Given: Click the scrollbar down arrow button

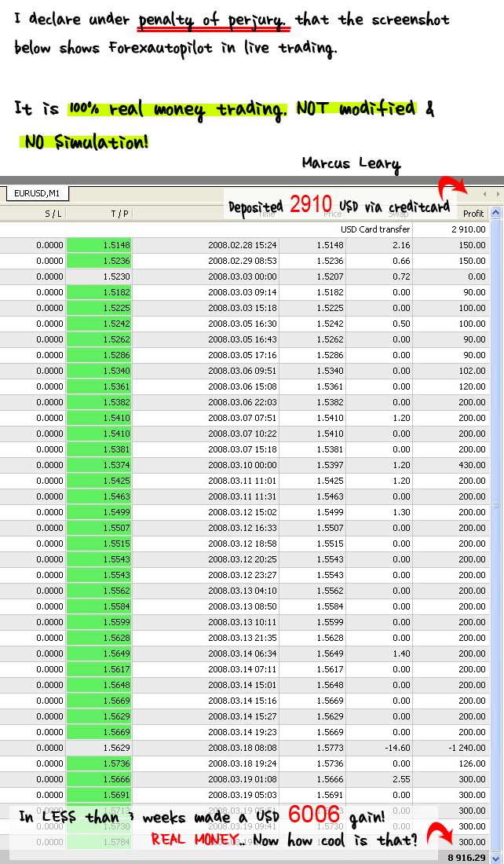Looking at the screenshot, I should tap(495, 858).
